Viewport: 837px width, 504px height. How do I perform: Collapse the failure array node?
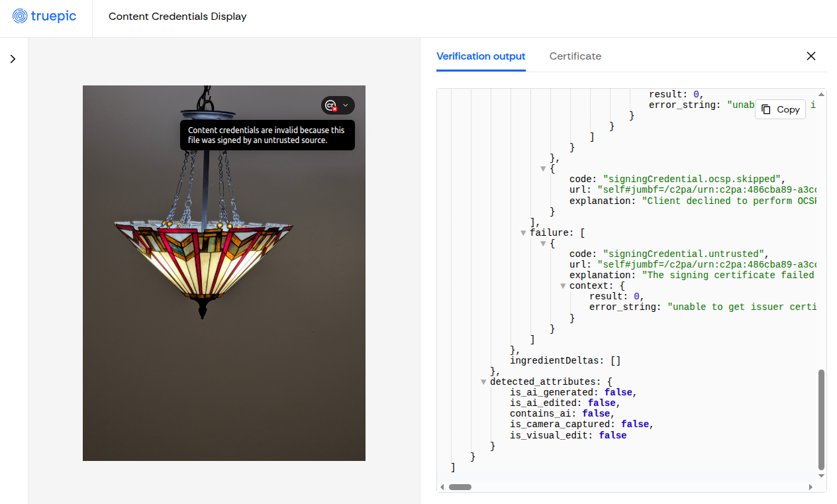523,233
